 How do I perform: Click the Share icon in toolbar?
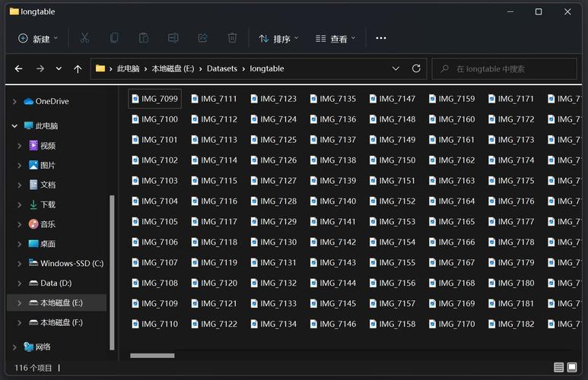[x=202, y=38]
